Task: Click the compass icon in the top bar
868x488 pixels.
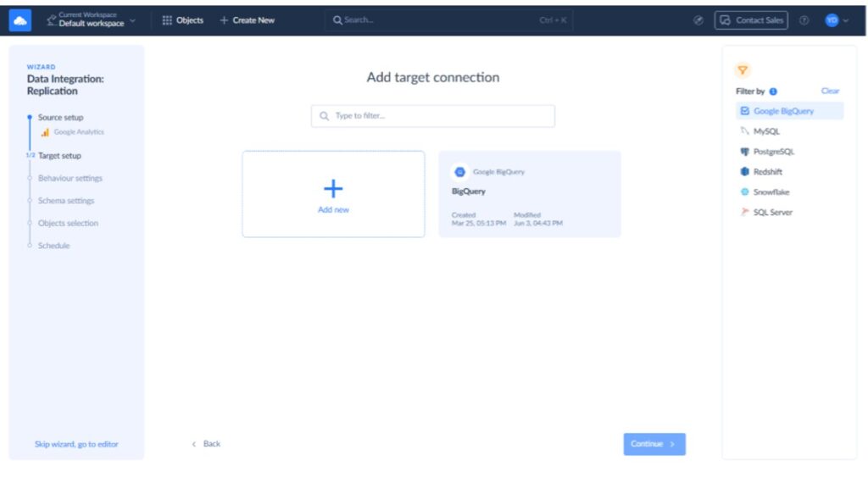Action: click(698, 20)
